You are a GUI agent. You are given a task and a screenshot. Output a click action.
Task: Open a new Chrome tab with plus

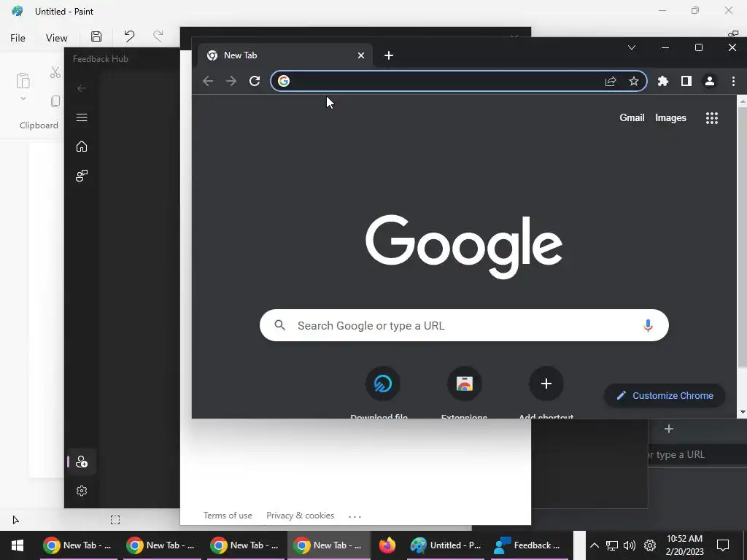pos(389,55)
